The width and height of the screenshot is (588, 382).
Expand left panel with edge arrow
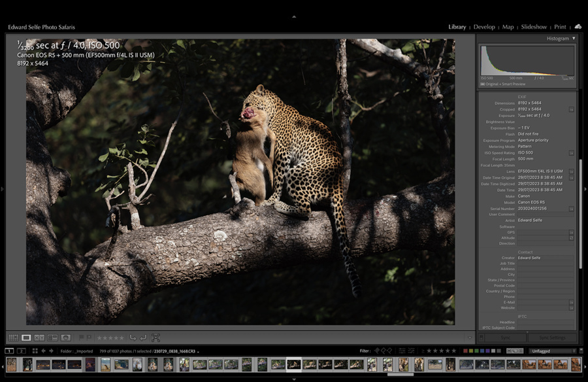[2, 189]
